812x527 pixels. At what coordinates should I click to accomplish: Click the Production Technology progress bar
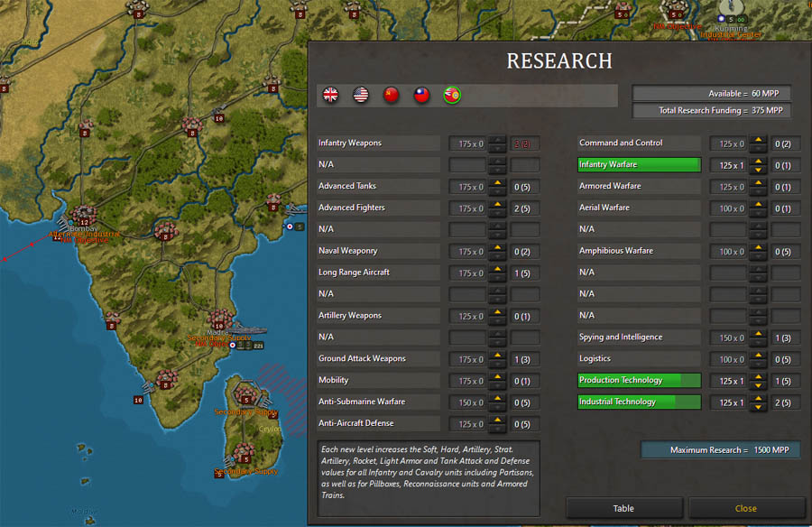[639, 380]
